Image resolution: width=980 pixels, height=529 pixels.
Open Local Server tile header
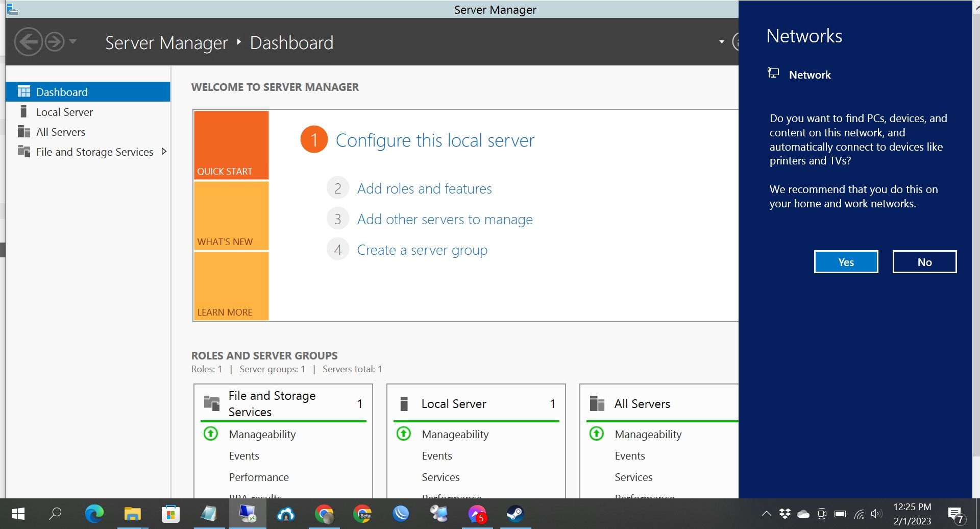(x=476, y=403)
